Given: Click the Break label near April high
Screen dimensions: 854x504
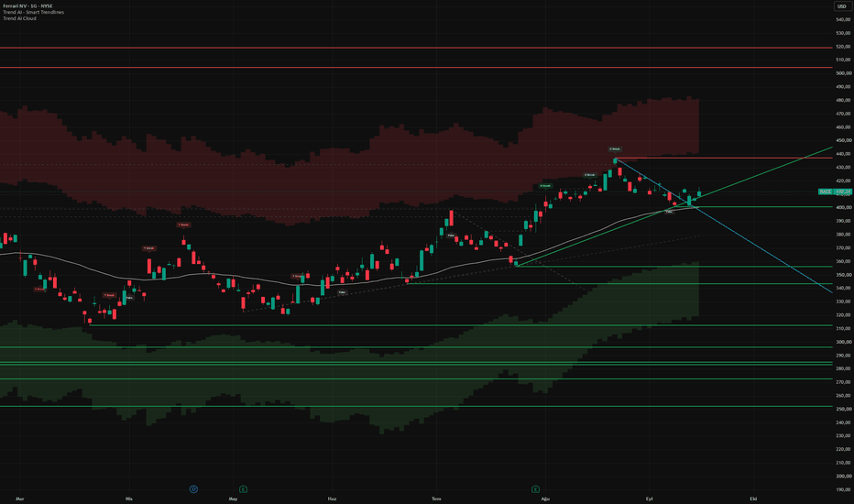Looking at the screenshot, I should pyautogui.click(x=183, y=225).
